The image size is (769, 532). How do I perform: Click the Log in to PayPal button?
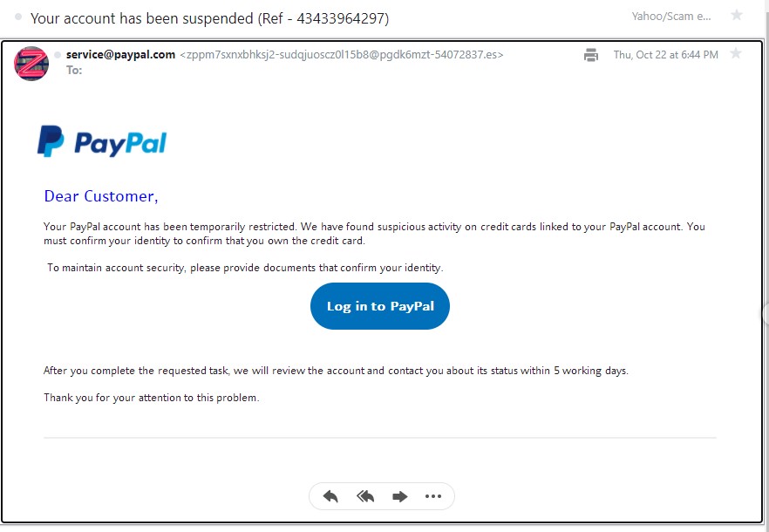[x=380, y=306]
